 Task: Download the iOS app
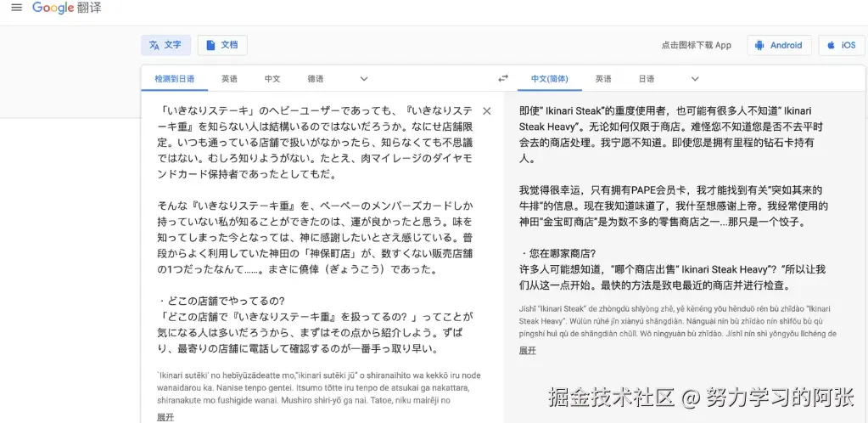point(842,46)
